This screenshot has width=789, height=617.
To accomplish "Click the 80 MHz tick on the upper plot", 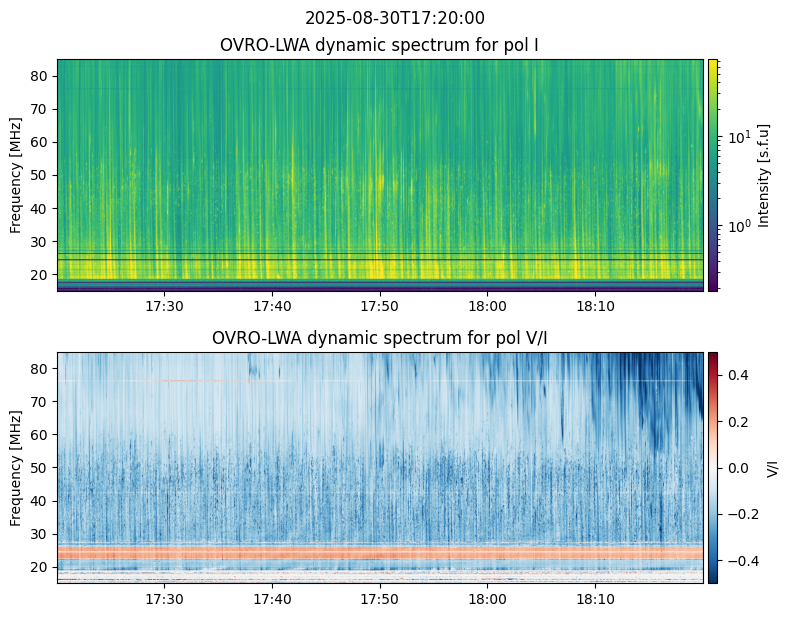I will pyautogui.click(x=40, y=76).
